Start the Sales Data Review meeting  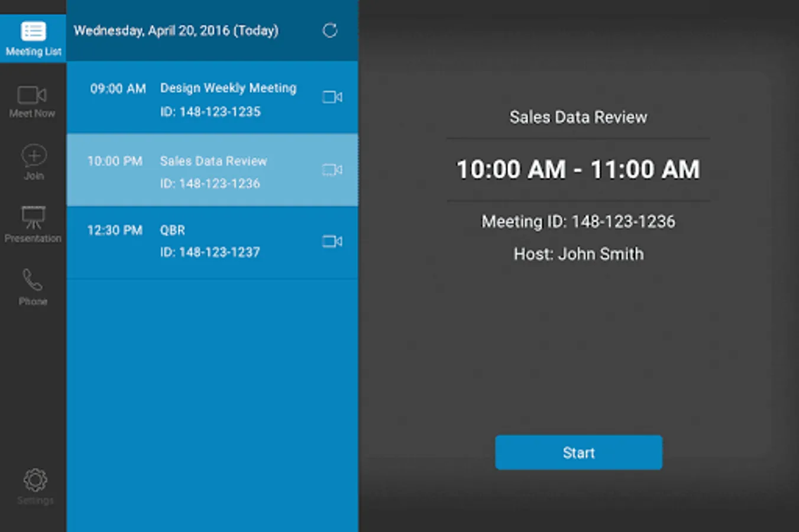point(578,453)
